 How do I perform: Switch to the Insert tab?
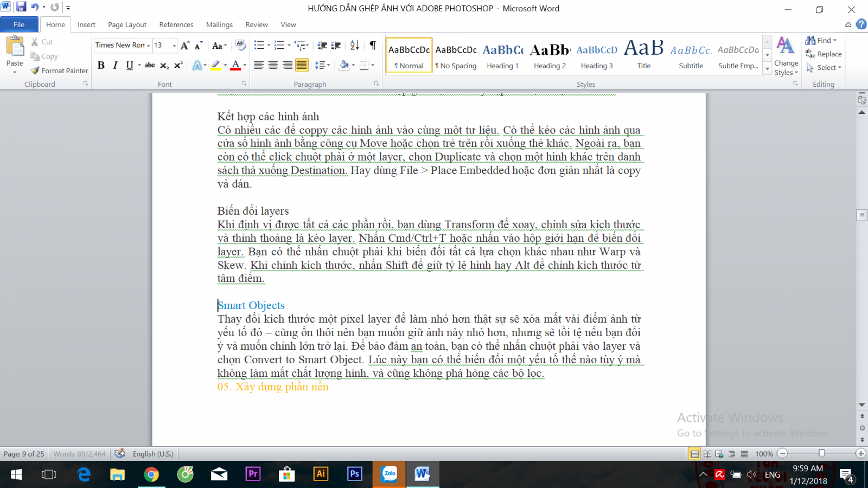click(x=86, y=24)
